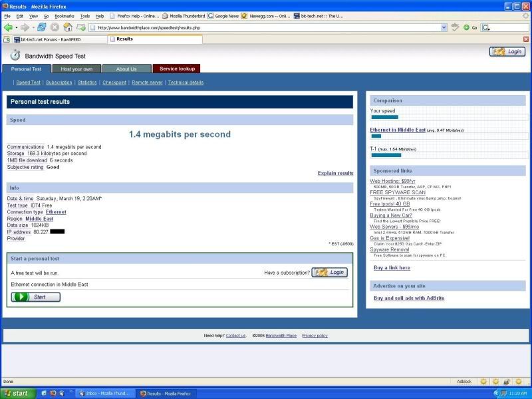Image resolution: width=532 pixels, height=399 pixels.
Task: Open the address bar history dropdown
Action: pyautogui.click(x=444, y=28)
